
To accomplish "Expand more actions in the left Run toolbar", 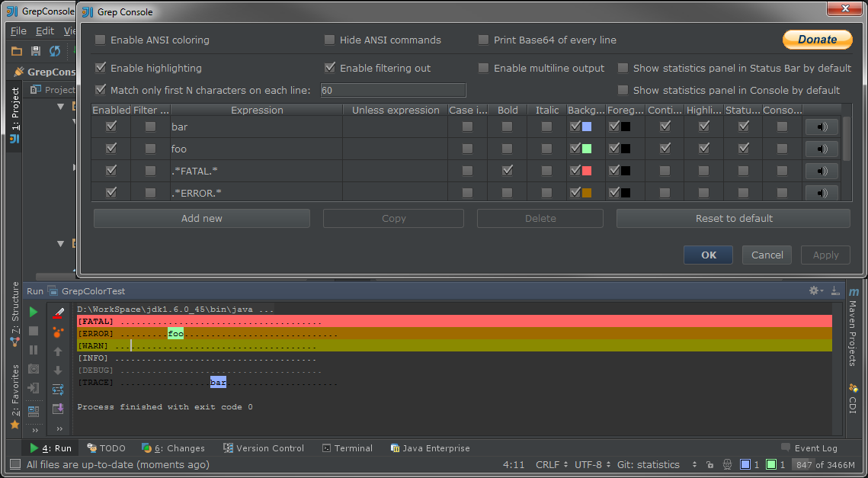I will [35, 430].
